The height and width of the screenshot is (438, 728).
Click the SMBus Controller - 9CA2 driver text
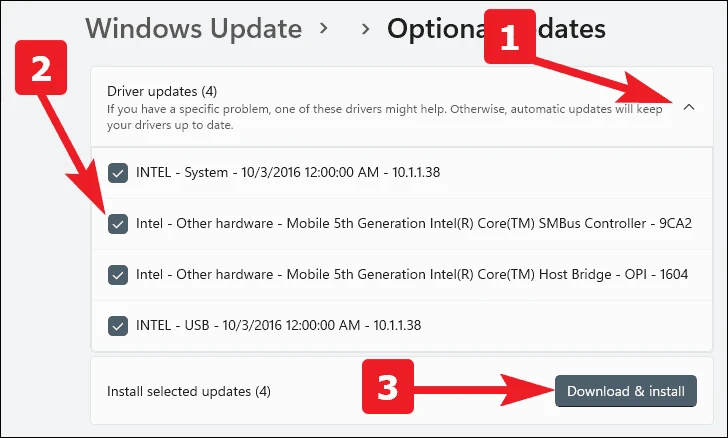click(414, 223)
